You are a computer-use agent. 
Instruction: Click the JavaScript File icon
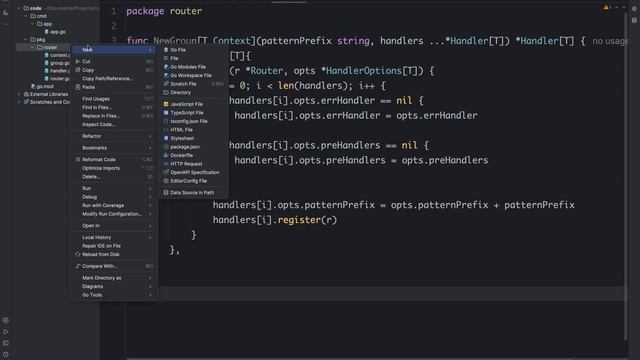[x=166, y=104]
